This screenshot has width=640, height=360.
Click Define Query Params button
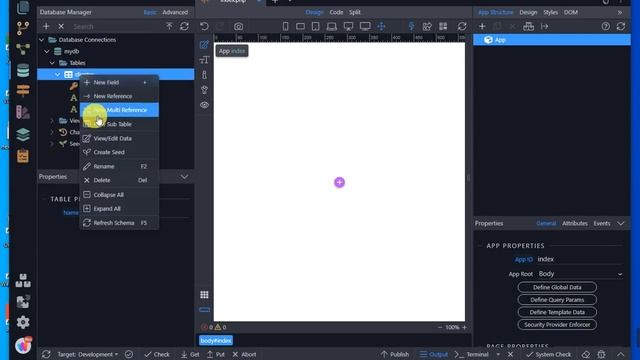pyautogui.click(x=557, y=300)
